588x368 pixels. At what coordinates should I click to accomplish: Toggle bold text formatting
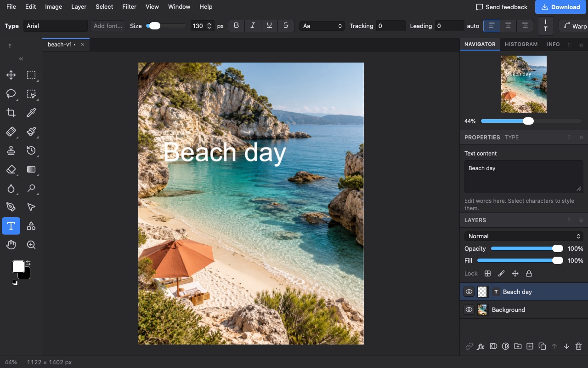coord(237,26)
